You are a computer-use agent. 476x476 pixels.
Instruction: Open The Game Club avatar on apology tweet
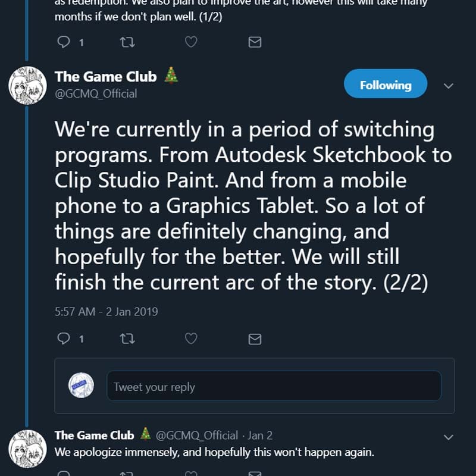point(27,446)
